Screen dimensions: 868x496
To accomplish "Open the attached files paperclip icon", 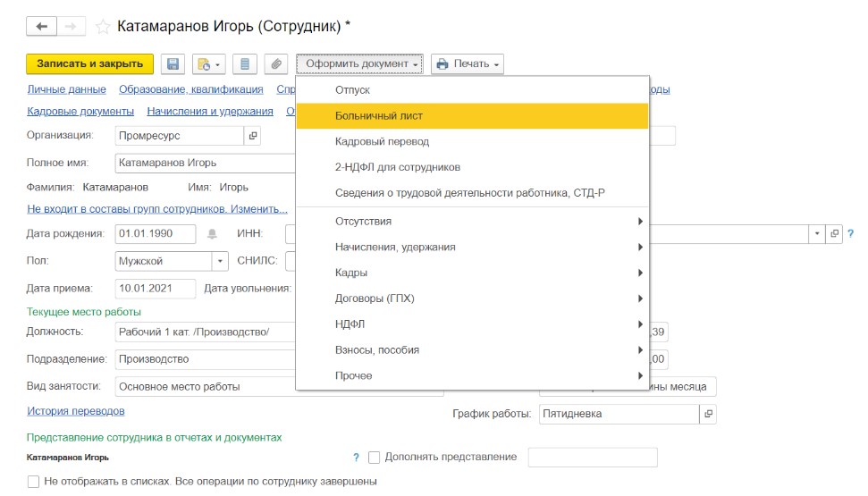I will (276, 64).
